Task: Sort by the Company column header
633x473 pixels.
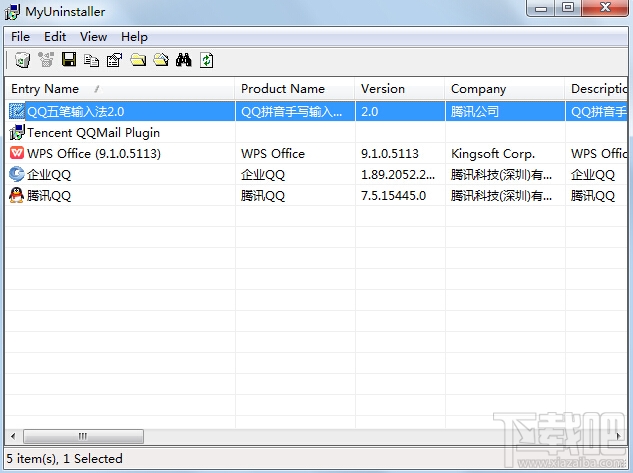Action: tap(505, 89)
